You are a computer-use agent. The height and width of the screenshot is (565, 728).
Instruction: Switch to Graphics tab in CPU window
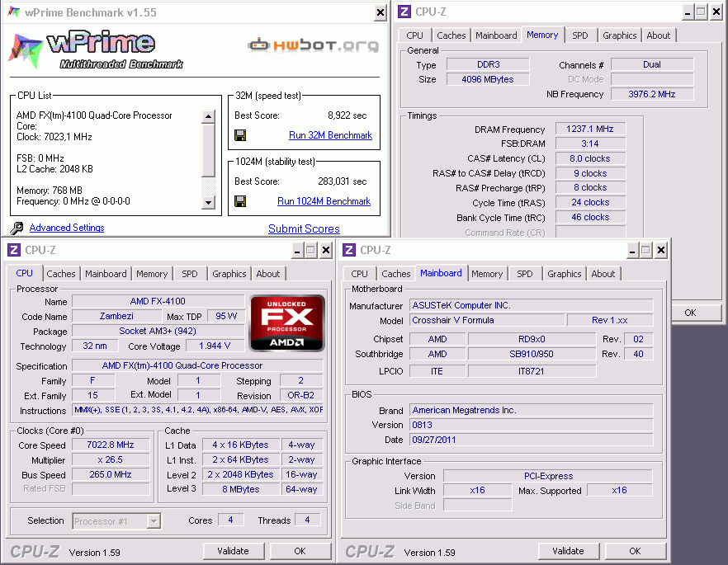(229, 274)
